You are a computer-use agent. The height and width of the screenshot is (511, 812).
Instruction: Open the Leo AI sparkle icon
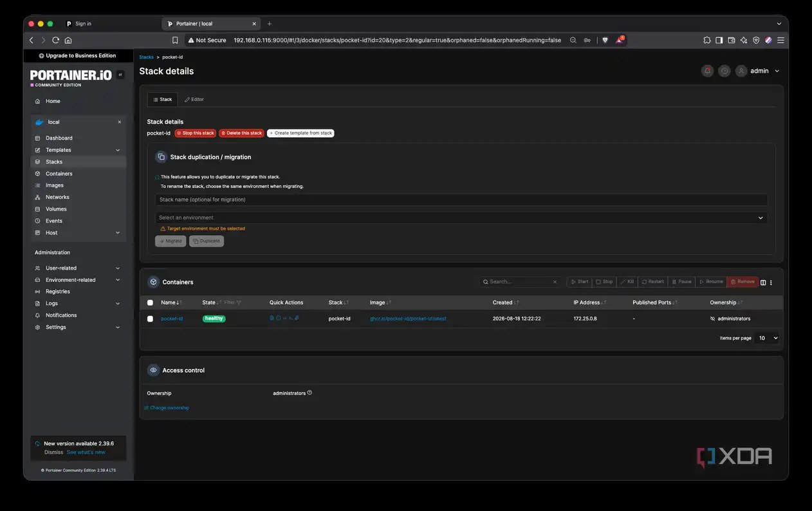[x=743, y=40]
